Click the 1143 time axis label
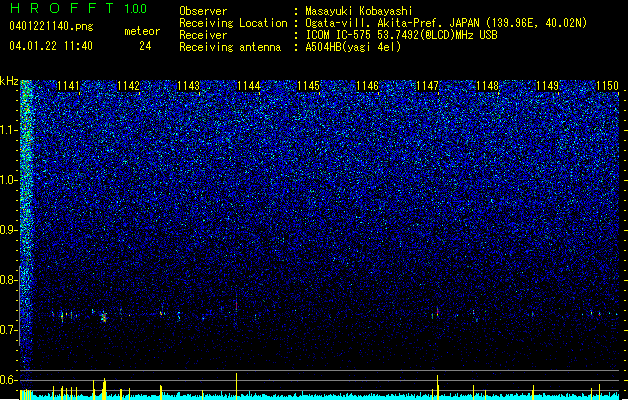The width and height of the screenshot is (629, 400). click(x=188, y=86)
